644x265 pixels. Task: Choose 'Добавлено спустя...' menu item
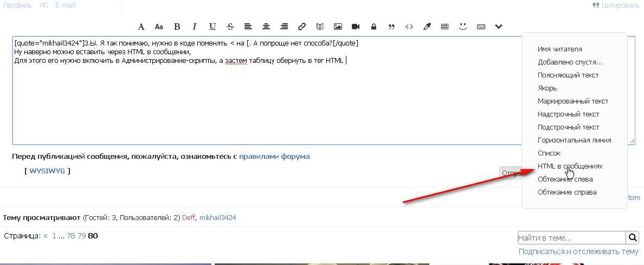pos(570,62)
